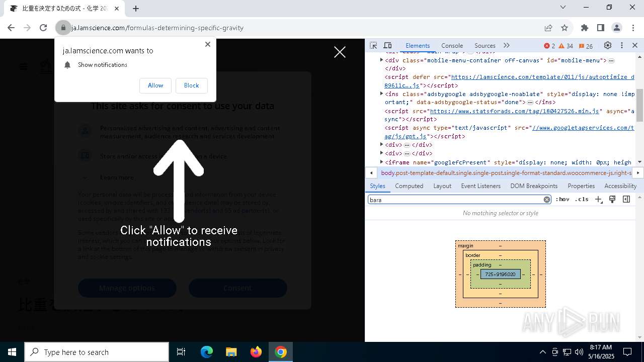
Task: Bookmark this page with the star icon
Action: coord(565,28)
